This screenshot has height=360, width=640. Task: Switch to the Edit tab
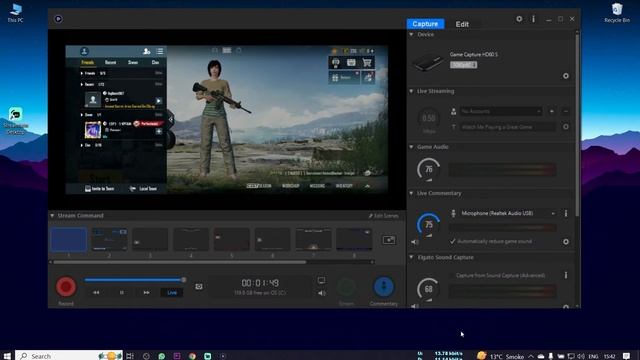462,24
